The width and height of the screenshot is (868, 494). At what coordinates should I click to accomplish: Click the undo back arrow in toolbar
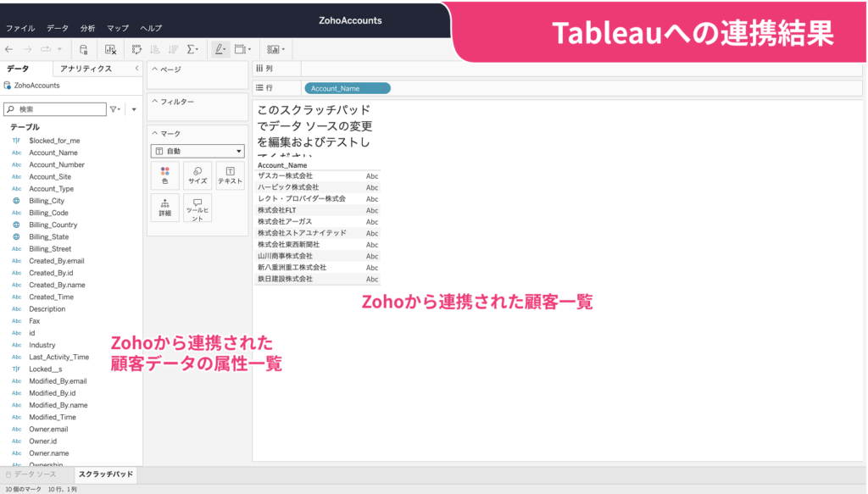9,49
